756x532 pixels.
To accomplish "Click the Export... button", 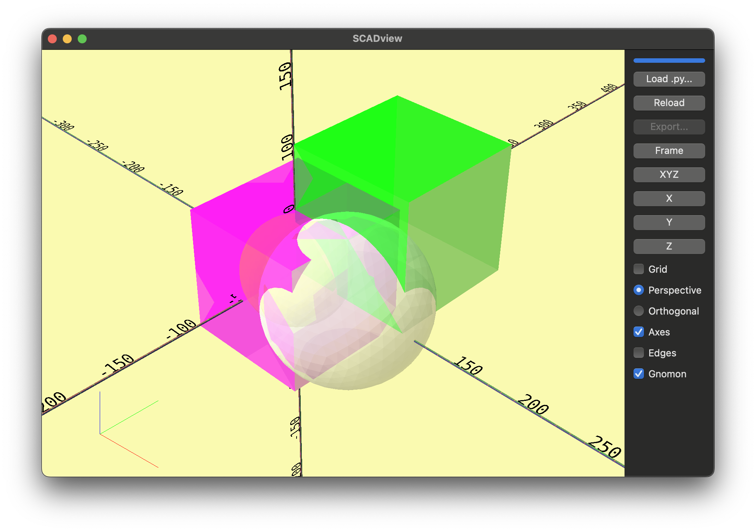I will (x=669, y=127).
